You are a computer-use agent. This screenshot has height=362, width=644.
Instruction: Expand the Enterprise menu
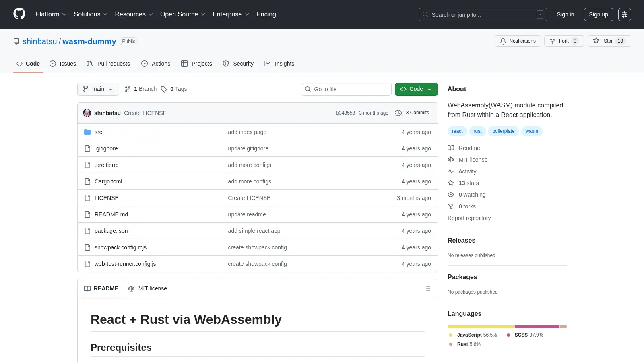[231, 14]
